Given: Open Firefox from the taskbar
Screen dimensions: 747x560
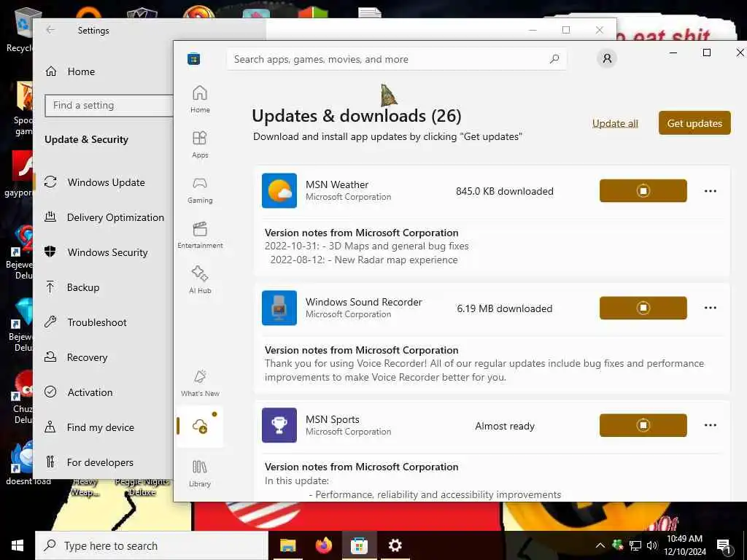Looking at the screenshot, I should tap(323, 545).
